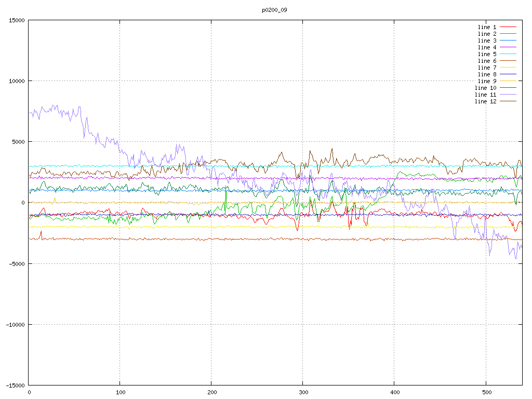Click the 5000 y-axis tick label

coord(18,142)
